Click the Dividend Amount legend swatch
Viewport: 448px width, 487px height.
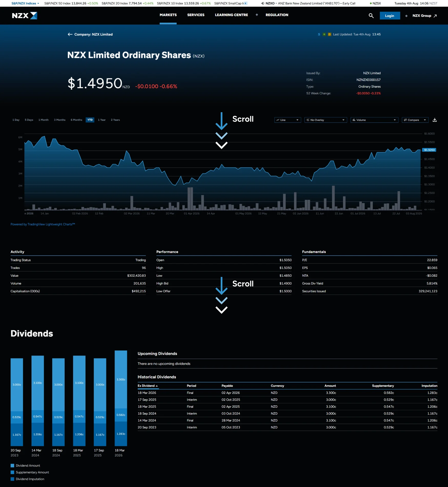point(12,465)
